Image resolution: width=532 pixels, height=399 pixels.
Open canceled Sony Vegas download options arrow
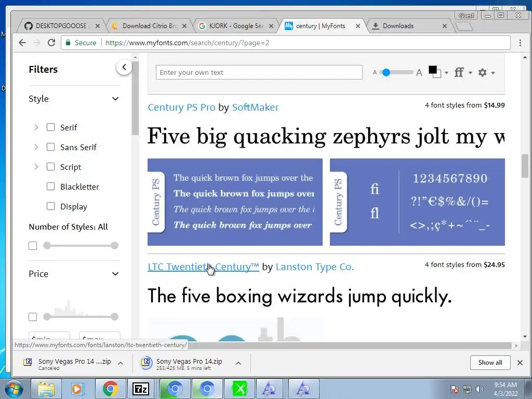click(x=121, y=363)
